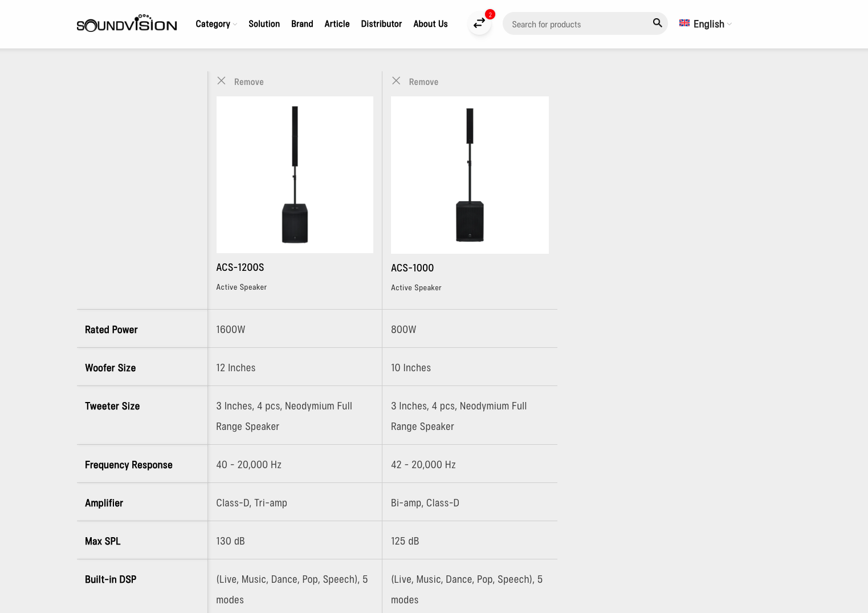
Task: Open the ACS-1200S product image
Action: point(295,174)
